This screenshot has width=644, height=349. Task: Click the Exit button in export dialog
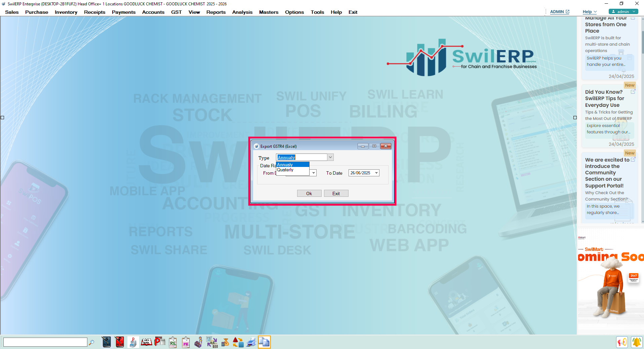pos(336,193)
